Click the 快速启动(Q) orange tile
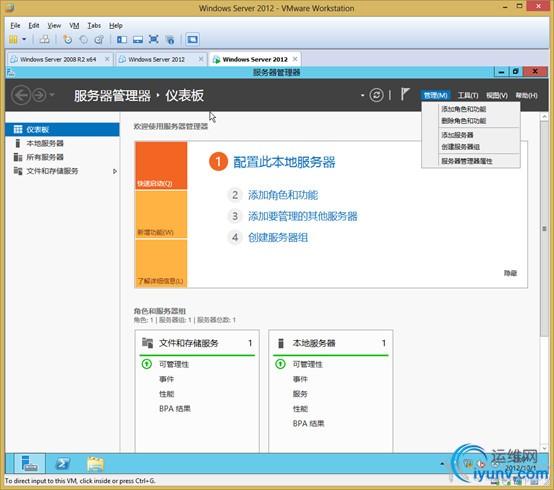The width and height of the screenshot is (554, 490). pos(161,165)
